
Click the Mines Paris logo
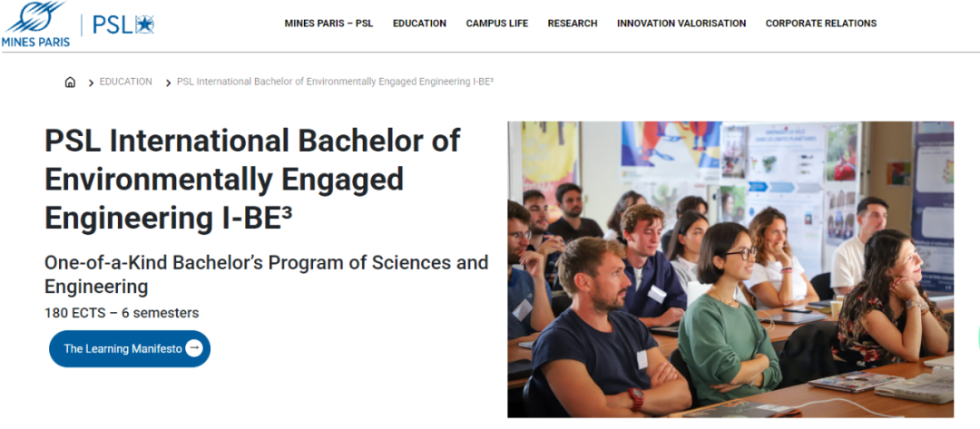(35, 24)
